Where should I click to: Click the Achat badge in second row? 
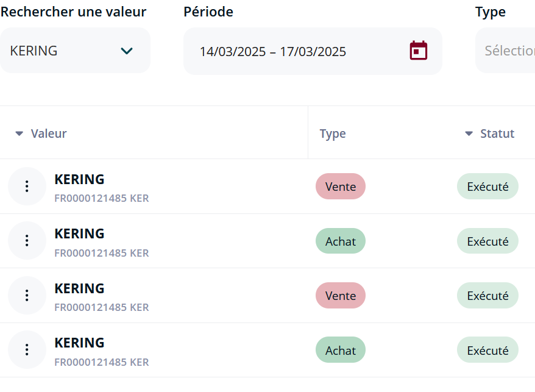[x=341, y=241]
